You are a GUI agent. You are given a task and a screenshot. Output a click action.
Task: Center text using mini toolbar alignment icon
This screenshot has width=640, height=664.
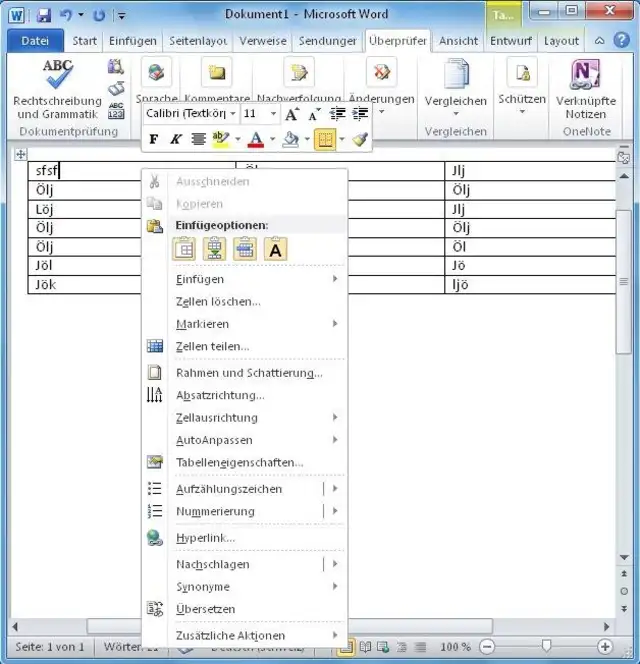[x=198, y=139]
